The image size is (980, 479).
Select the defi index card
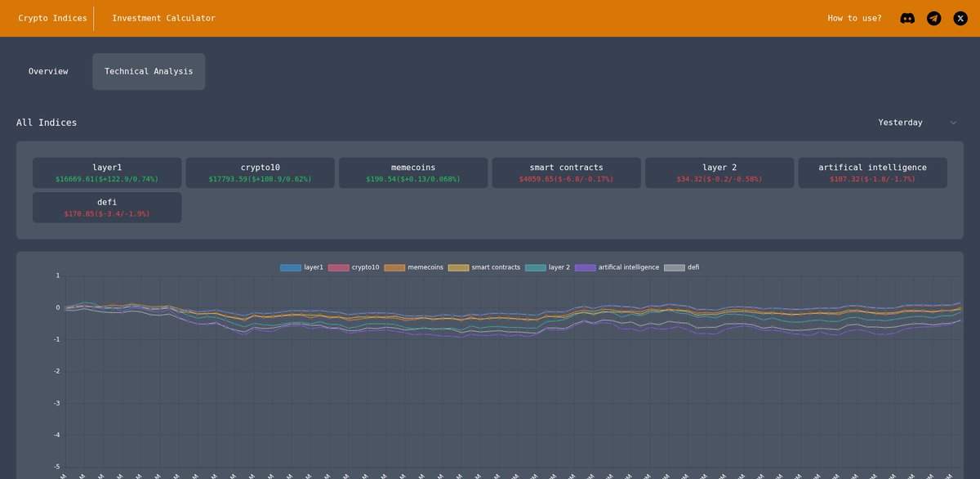[107, 208]
